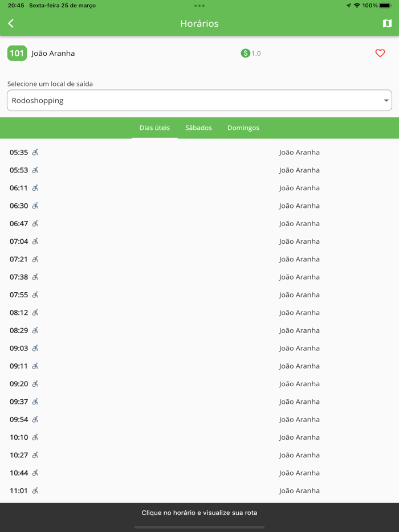Tap the battery indicator in status bar
Viewport: 399px width, 532px height.
click(x=386, y=6)
